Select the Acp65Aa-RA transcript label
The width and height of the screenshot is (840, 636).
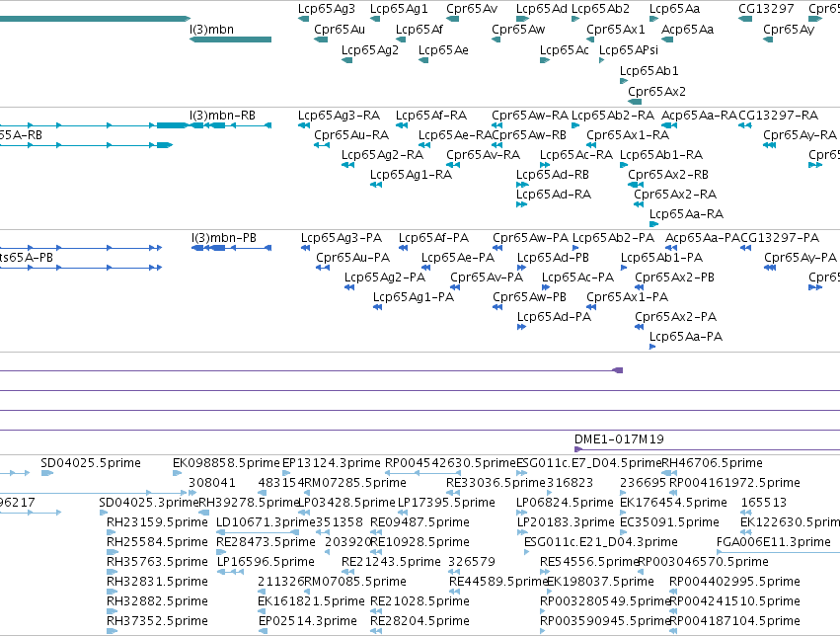[699, 116]
